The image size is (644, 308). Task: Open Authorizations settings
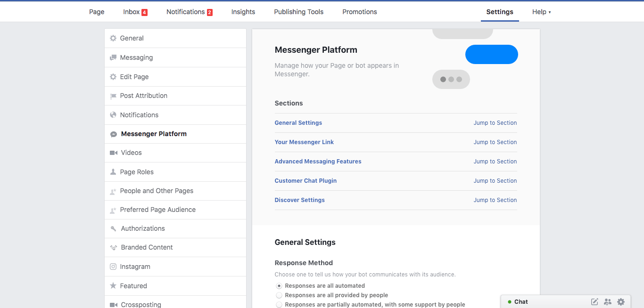click(x=175, y=229)
